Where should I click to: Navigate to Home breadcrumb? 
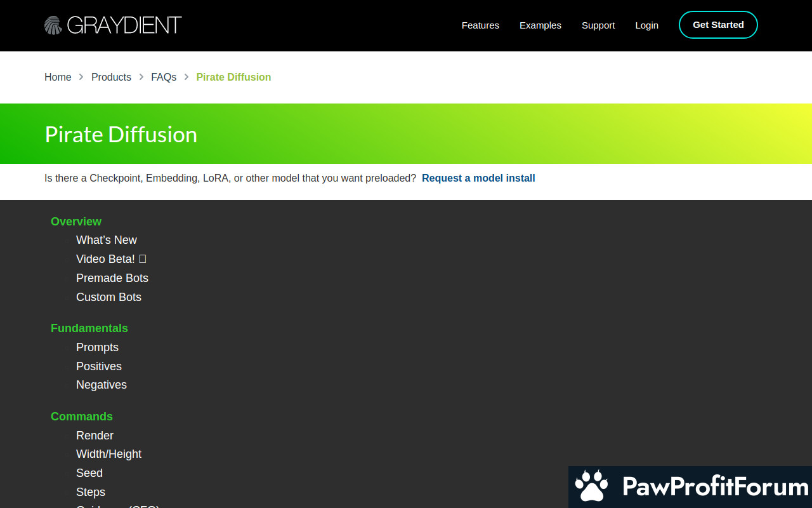[58, 77]
